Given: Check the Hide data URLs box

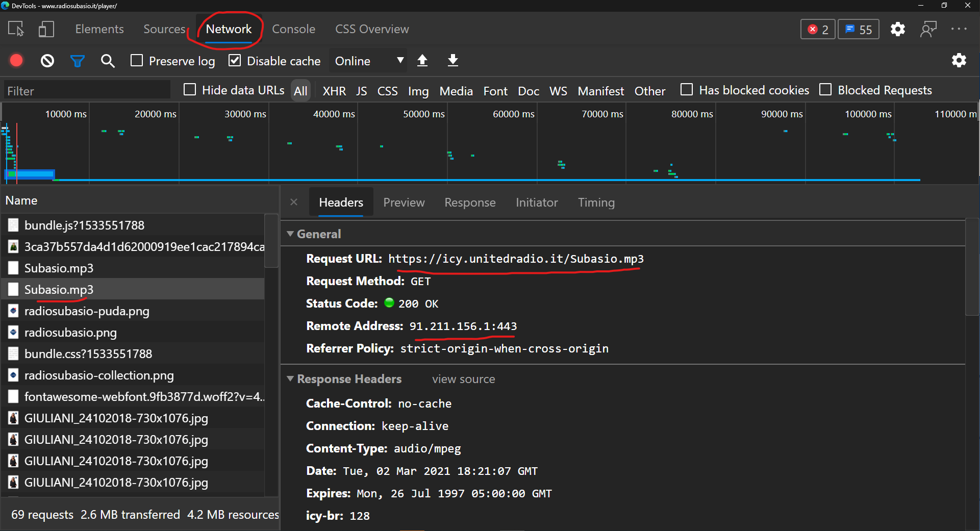Looking at the screenshot, I should 190,90.
